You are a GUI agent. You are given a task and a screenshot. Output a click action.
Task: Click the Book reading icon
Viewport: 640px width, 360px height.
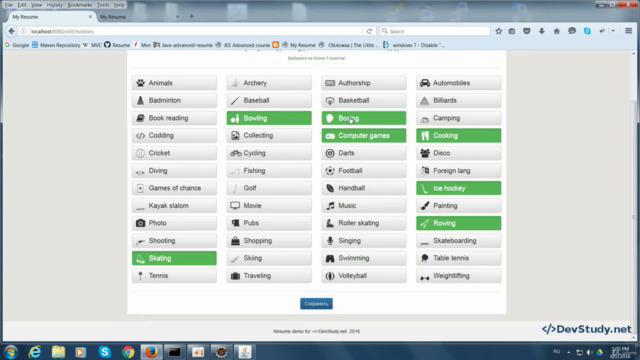pos(140,118)
